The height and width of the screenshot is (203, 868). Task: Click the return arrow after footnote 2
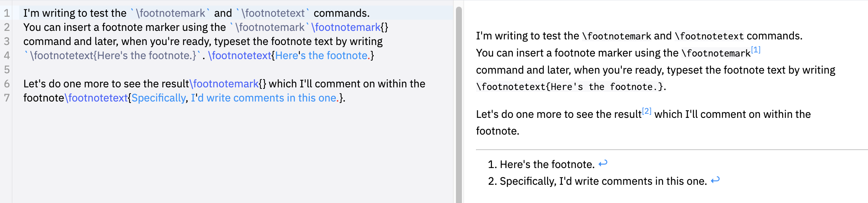tap(715, 180)
